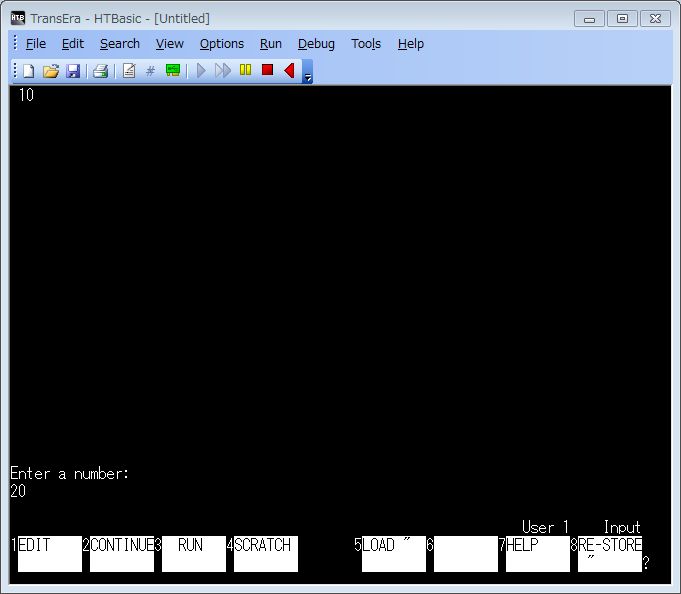Click the HTBasic application icon in title bar

[x=18, y=18]
